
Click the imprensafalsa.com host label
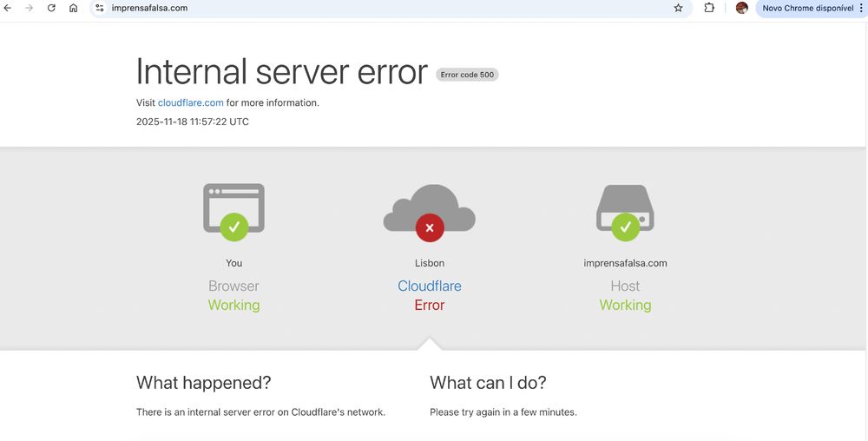(625, 263)
